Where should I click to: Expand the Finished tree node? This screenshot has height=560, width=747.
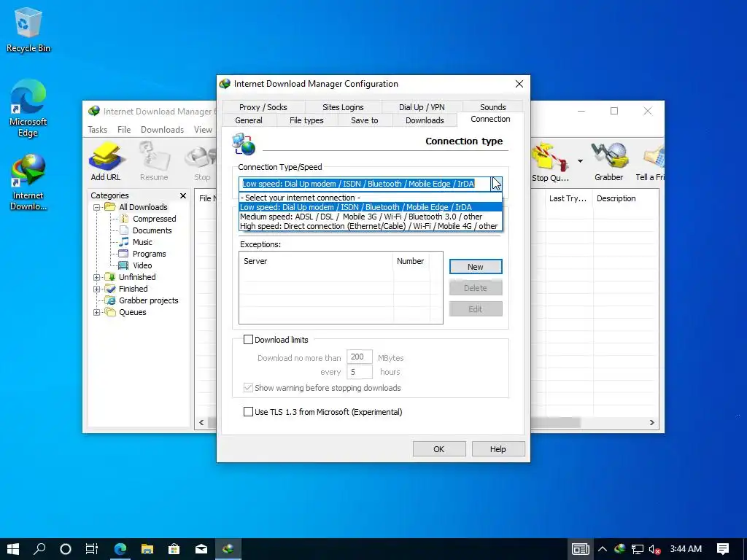point(97,289)
